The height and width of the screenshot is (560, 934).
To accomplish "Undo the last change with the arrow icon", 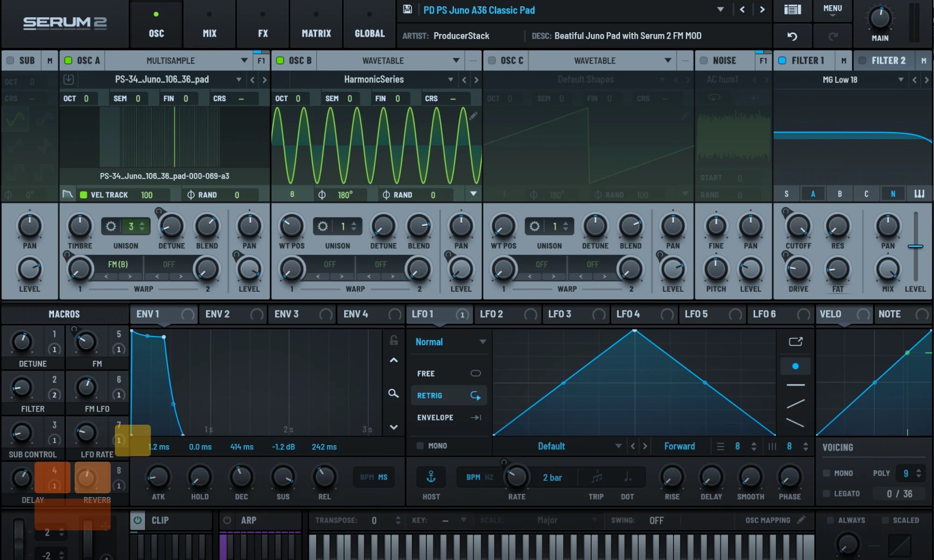I will click(x=792, y=35).
